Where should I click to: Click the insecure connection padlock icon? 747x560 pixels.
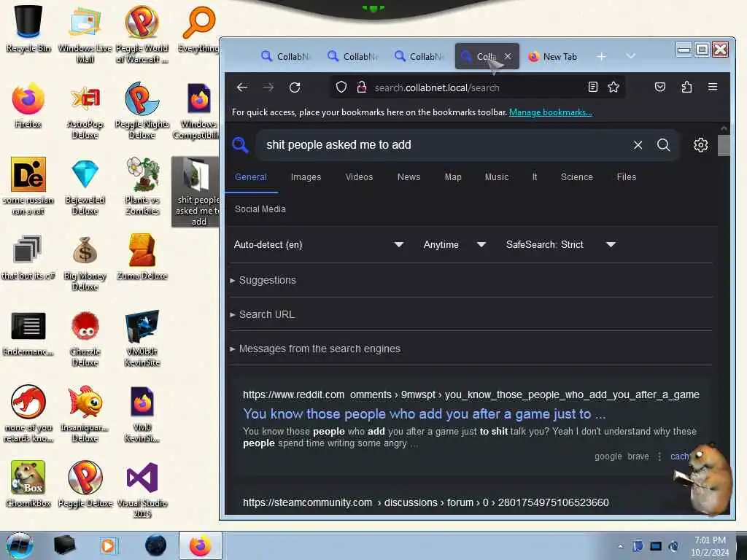coord(362,87)
